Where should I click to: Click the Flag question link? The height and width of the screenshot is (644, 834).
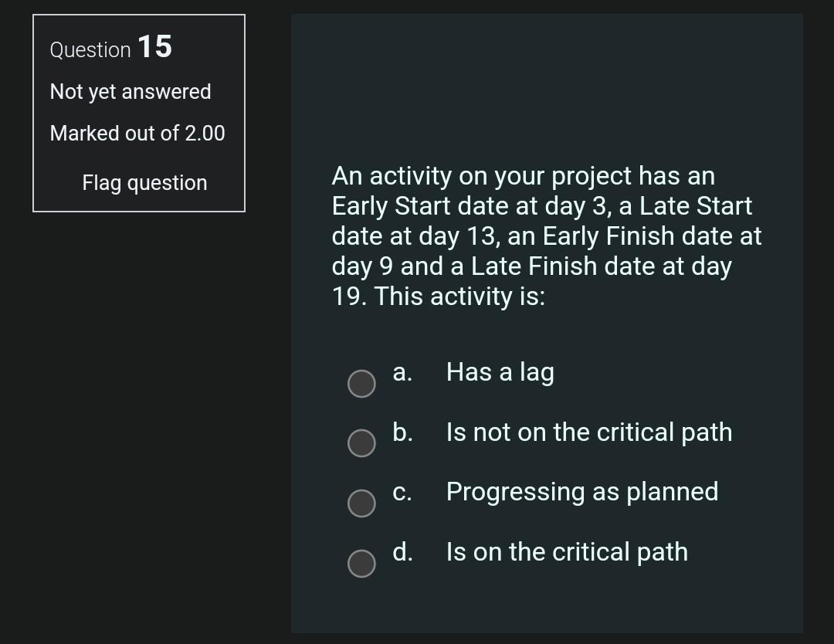pyautogui.click(x=144, y=183)
